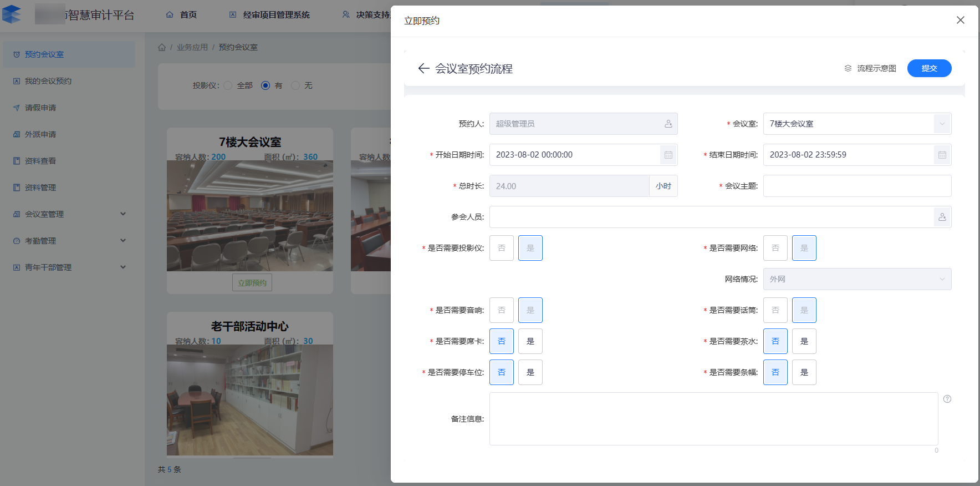
Task: Choose 是 for 是否需要席卡
Action: pos(530,341)
